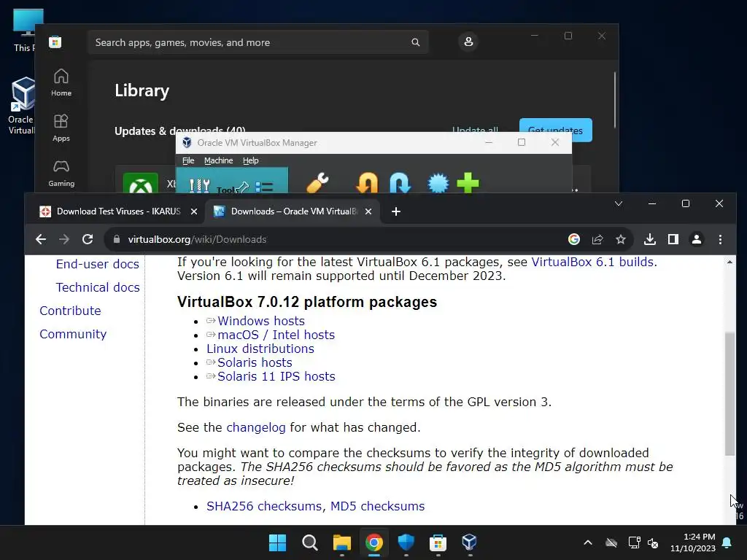Download macOS / Intel hosts package

276,335
